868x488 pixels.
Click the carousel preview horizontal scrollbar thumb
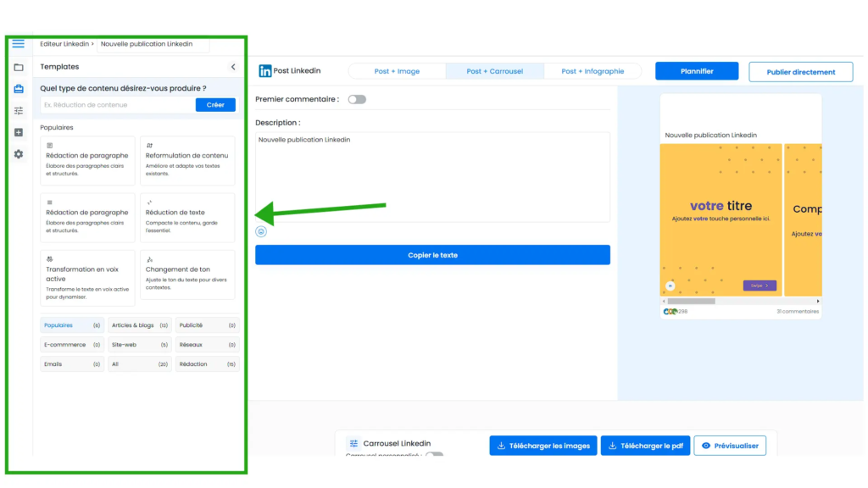pos(692,302)
